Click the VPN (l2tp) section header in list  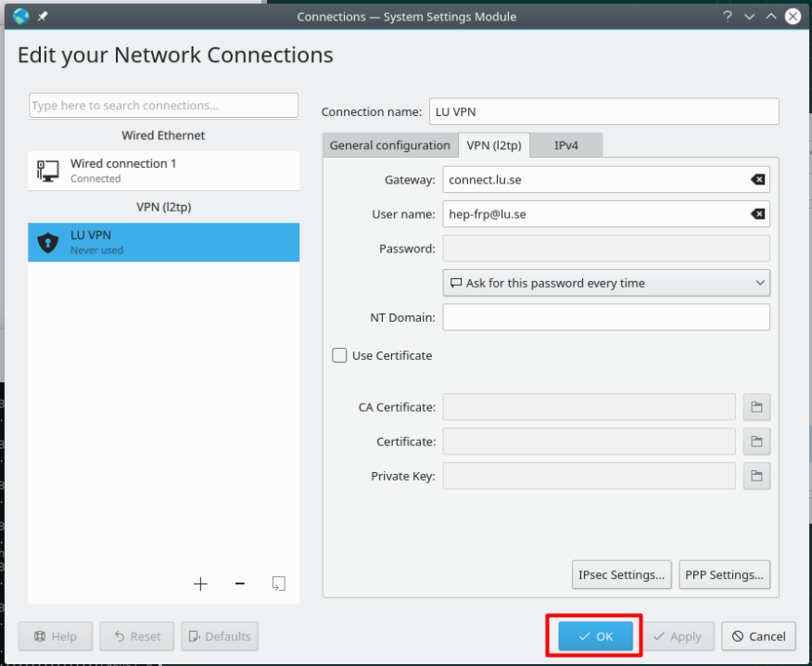[164, 207]
